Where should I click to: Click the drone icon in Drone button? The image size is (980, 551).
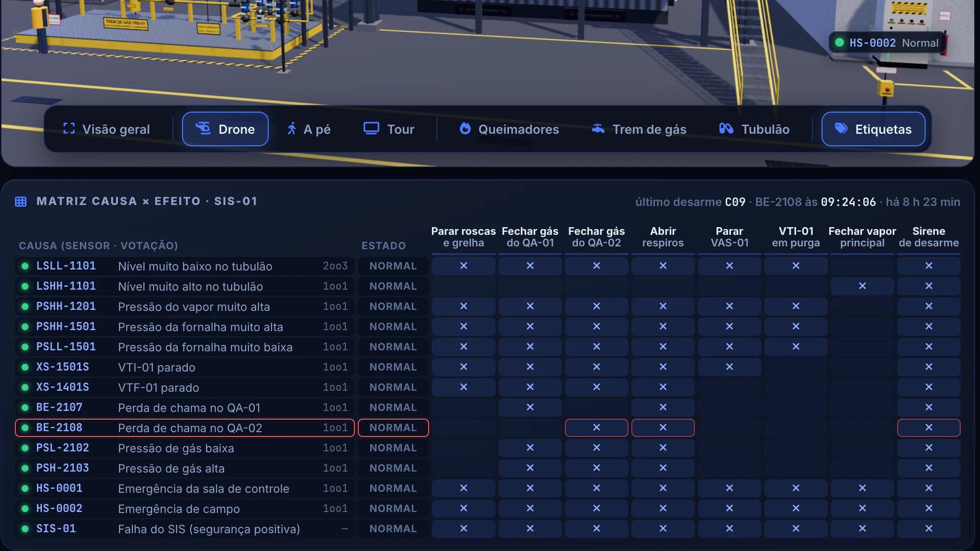point(203,128)
